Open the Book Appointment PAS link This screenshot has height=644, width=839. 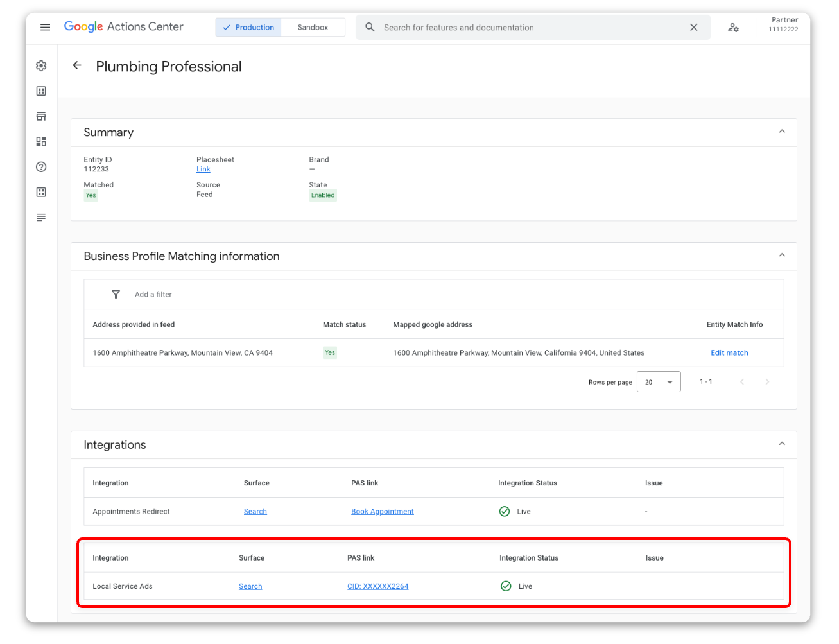click(x=382, y=512)
